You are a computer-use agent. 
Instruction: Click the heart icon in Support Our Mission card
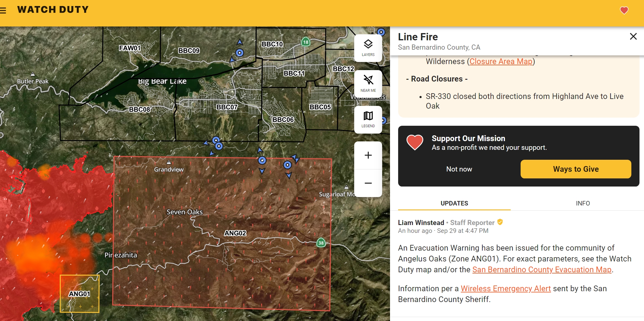[415, 142]
